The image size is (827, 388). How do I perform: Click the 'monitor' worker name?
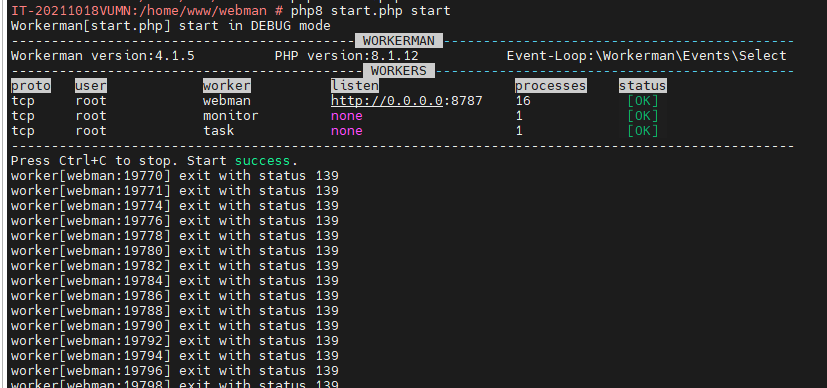point(230,115)
